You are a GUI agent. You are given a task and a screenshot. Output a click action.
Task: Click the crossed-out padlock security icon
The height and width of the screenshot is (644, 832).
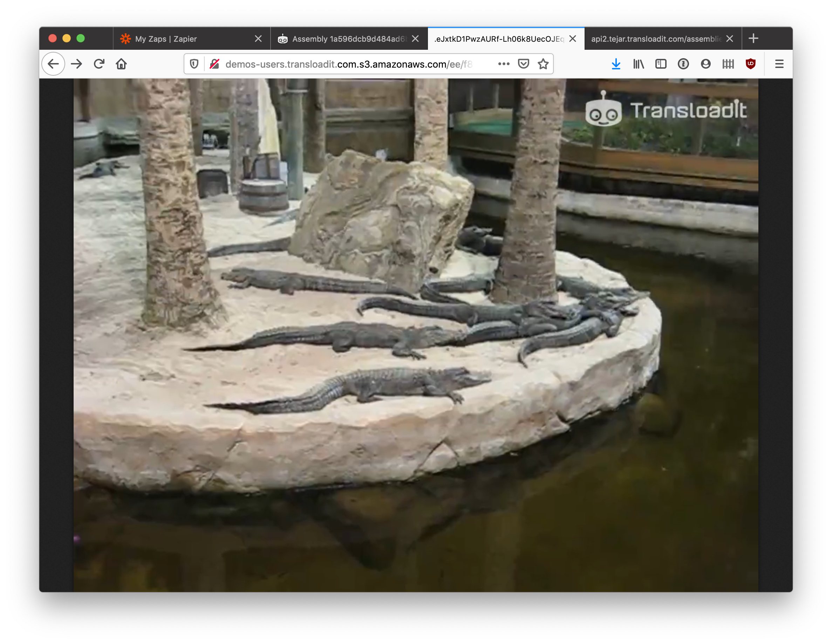point(214,64)
